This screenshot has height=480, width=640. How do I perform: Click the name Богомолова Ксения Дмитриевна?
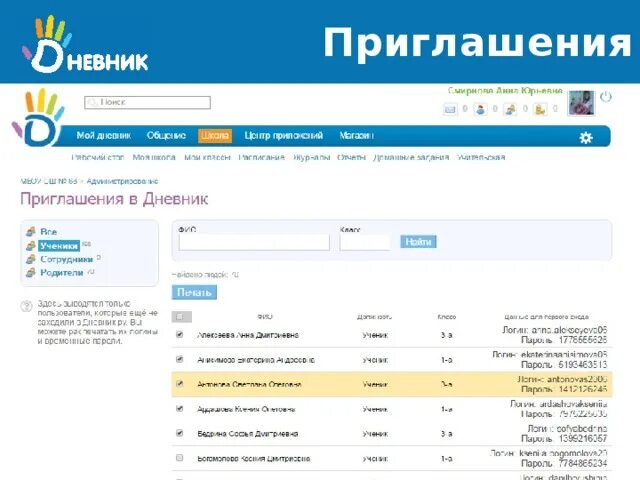(x=253, y=459)
